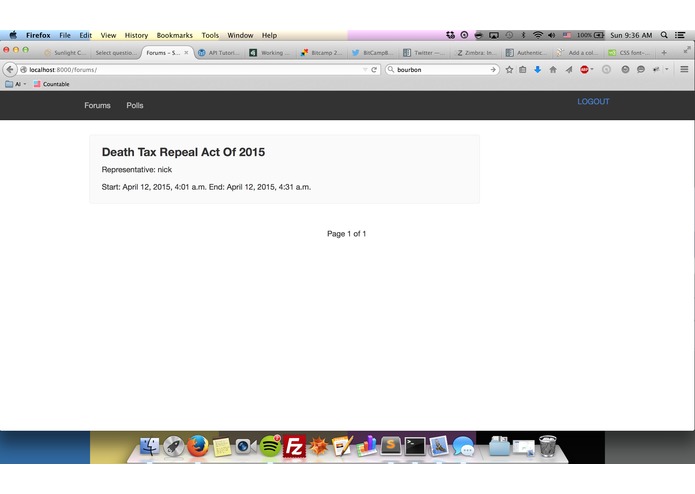Image resolution: width=695 pixels, height=494 pixels.
Task: Click the LOGOUT link
Action: (x=593, y=101)
